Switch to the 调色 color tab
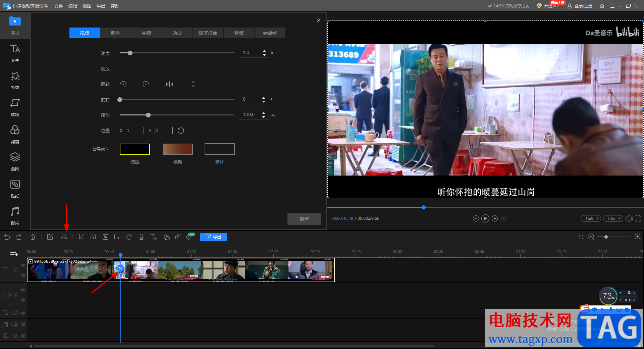This screenshot has height=349, width=644. (115, 33)
